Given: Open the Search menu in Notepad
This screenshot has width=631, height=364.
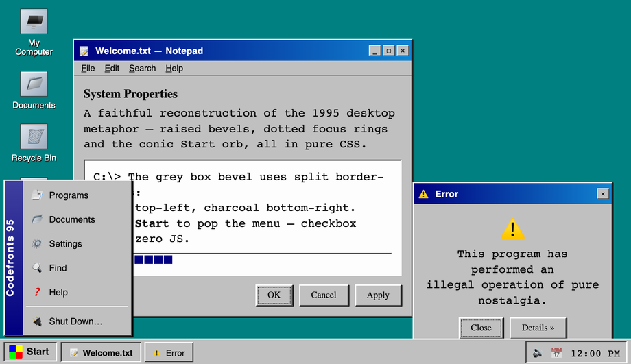Looking at the screenshot, I should click(142, 69).
